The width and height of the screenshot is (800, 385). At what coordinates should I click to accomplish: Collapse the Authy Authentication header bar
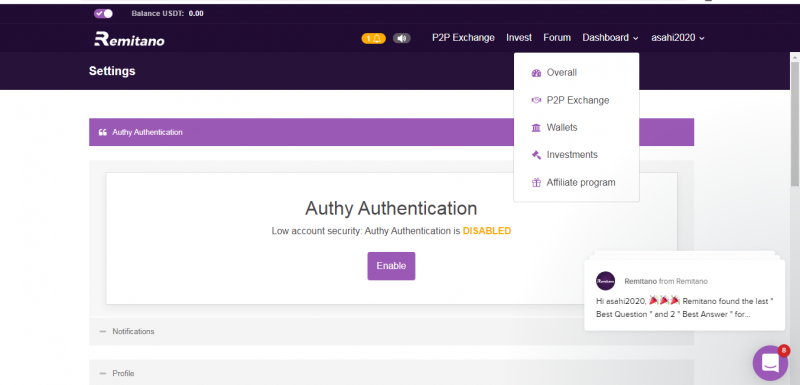[391, 132]
